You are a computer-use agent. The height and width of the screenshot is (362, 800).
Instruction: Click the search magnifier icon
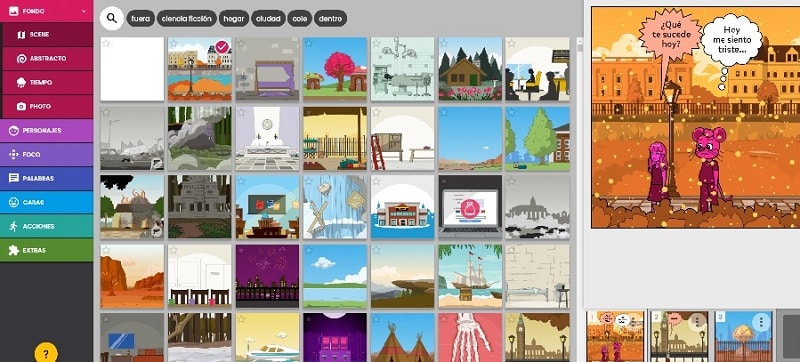112,19
